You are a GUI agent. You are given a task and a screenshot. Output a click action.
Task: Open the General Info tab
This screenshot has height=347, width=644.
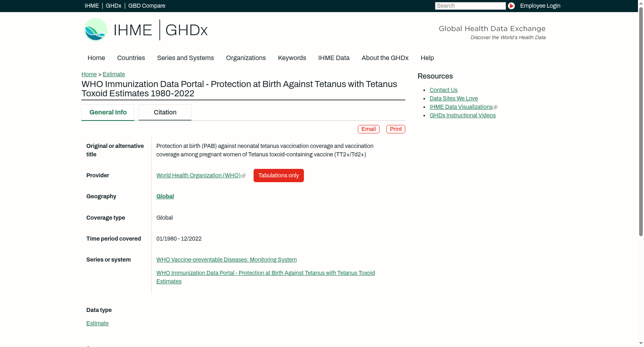tap(108, 112)
